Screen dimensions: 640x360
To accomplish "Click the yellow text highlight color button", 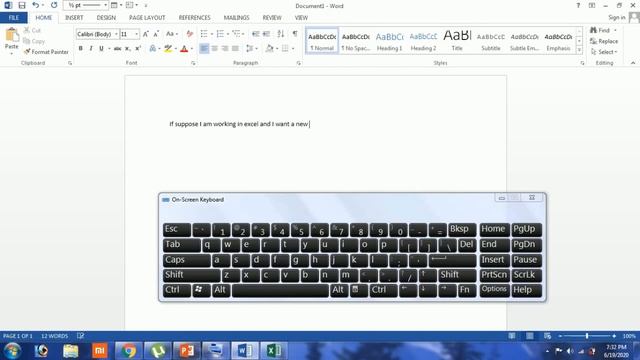I will [x=168, y=49].
